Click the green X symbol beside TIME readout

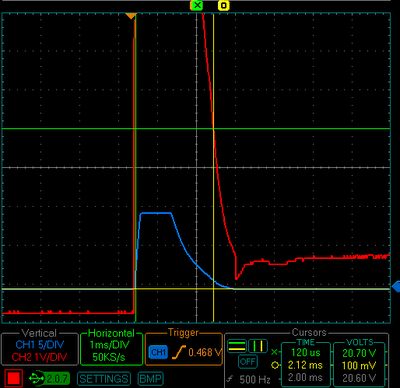pos(274,352)
